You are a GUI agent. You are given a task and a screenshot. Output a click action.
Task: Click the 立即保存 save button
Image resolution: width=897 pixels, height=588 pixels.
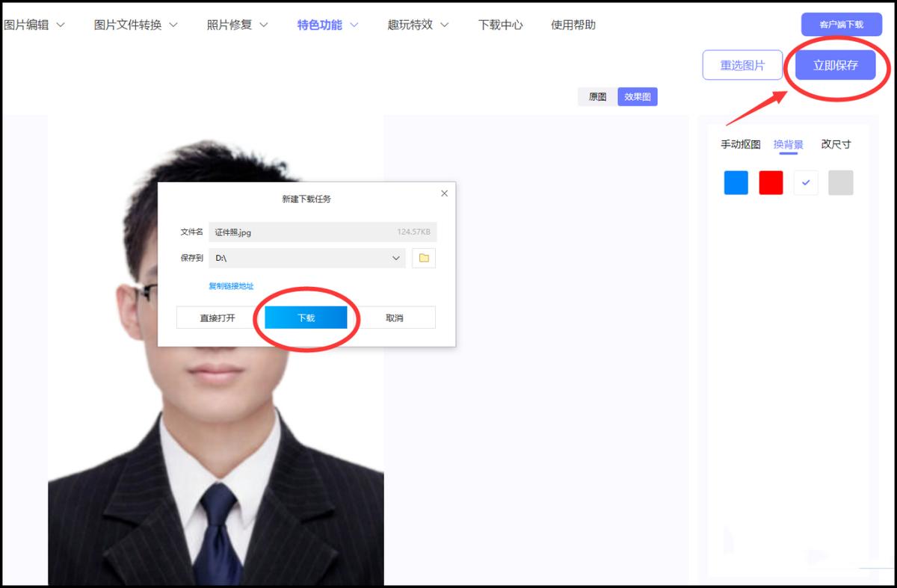[x=835, y=65]
